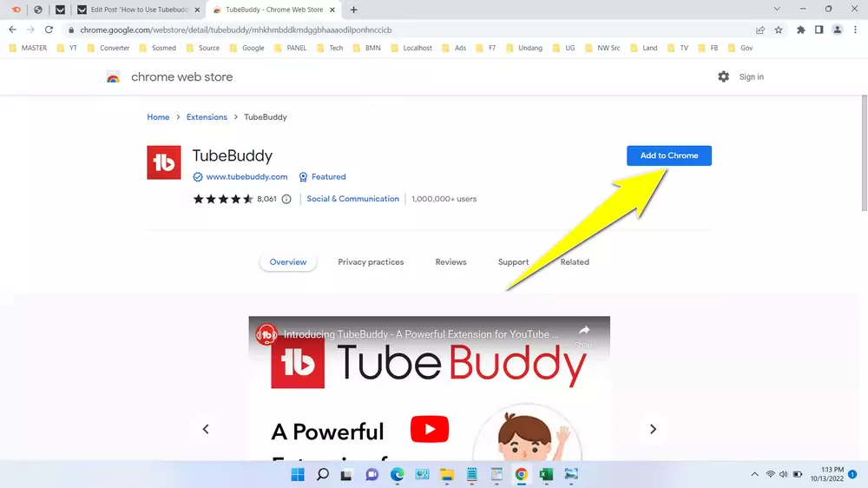Open the Extensions puzzle icon
This screenshot has width=868, height=488.
[800, 30]
